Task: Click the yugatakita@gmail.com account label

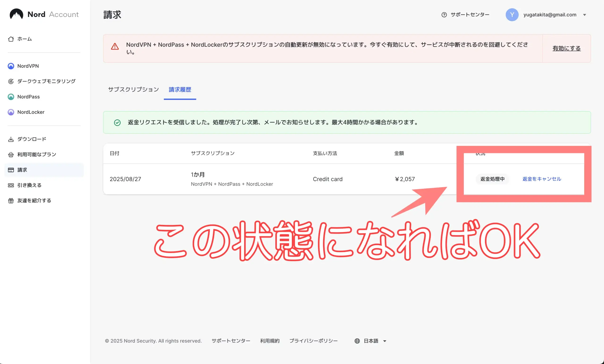Action: tap(550, 15)
